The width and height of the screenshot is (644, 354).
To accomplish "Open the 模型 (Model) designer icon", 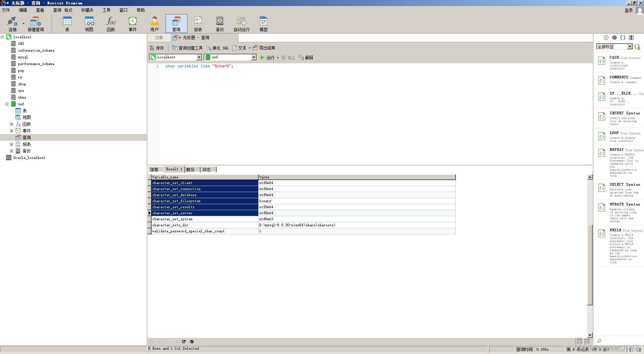I will 263,23.
